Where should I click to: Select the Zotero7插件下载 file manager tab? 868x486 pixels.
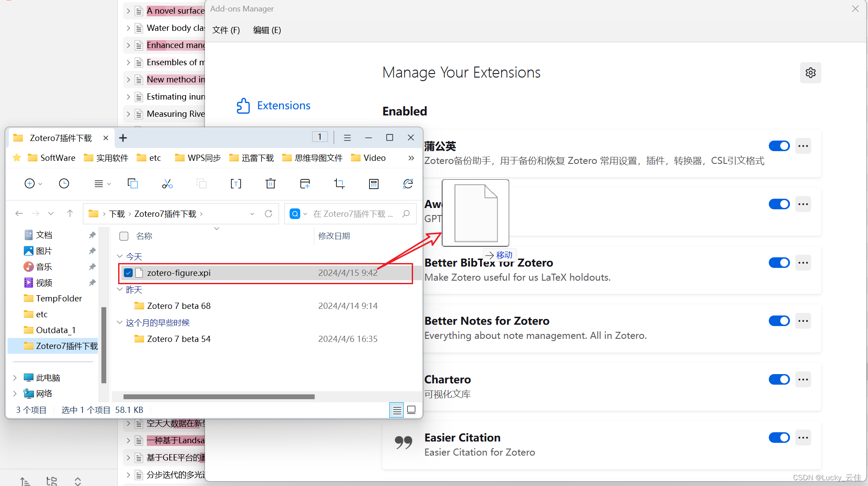(x=61, y=138)
